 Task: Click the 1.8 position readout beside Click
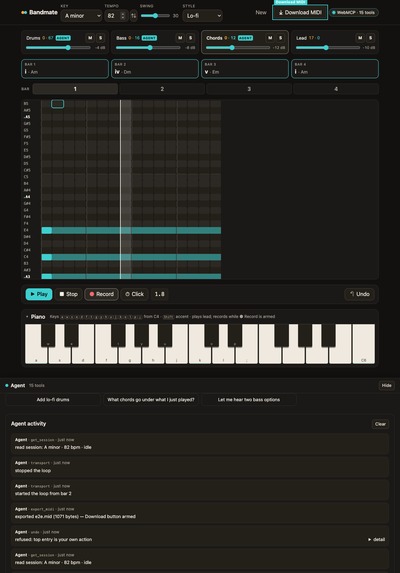pyautogui.click(x=160, y=294)
